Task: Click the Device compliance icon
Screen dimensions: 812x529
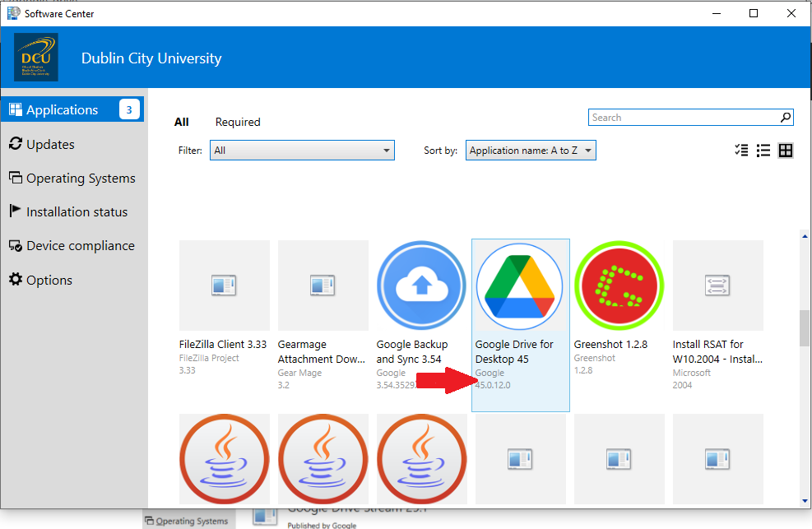Action: 16,246
